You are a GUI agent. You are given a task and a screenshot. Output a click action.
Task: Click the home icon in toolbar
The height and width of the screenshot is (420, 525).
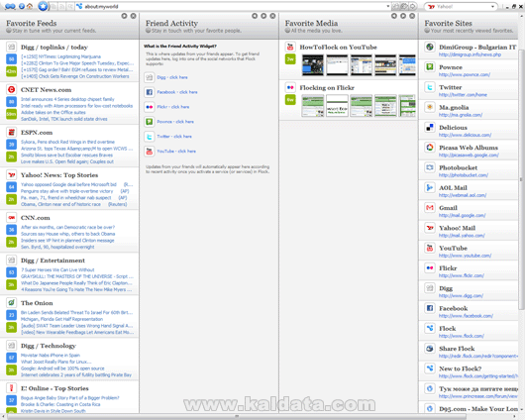pyautogui.click(x=30, y=6)
